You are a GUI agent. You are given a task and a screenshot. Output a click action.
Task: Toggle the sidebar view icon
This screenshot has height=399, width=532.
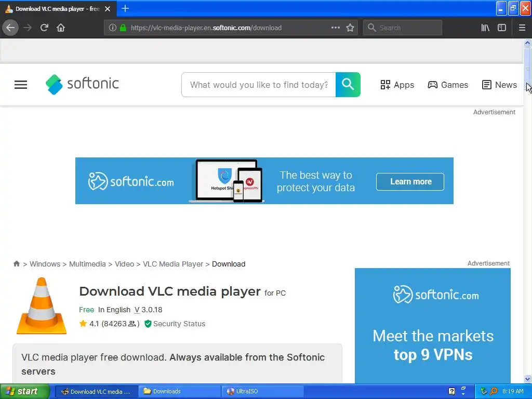tap(502, 28)
